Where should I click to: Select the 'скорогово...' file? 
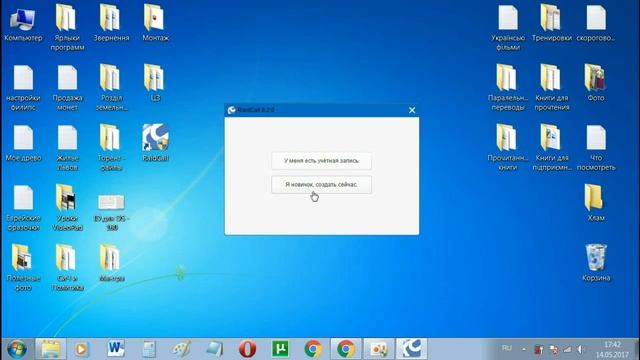coord(596,23)
